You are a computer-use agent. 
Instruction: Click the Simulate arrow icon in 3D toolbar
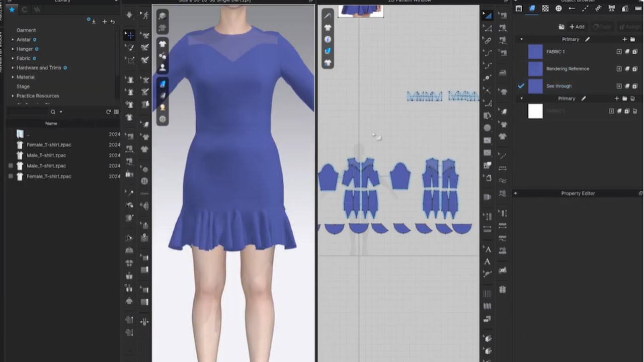(x=130, y=15)
